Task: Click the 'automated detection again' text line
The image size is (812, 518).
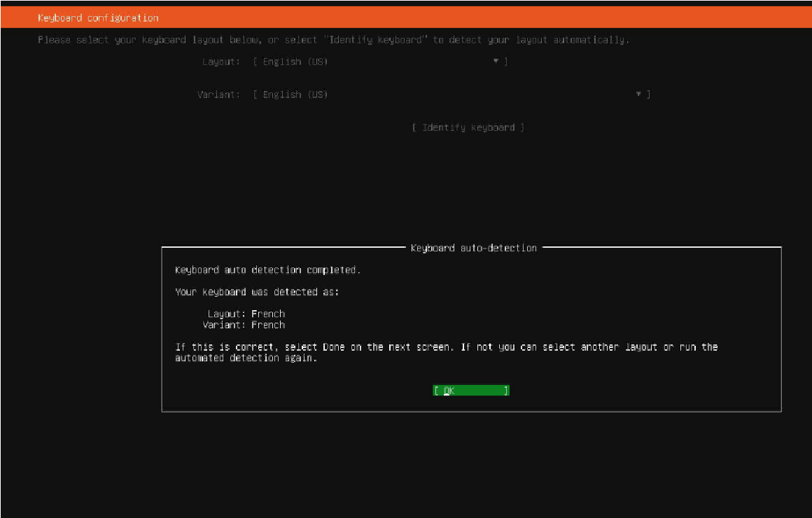Action: [x=246, y=358]
